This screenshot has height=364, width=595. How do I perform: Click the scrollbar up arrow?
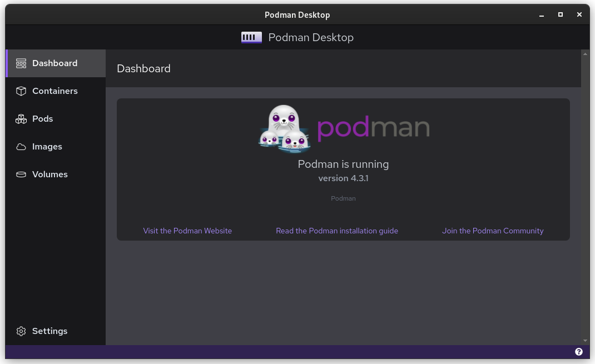pos(585,54)
